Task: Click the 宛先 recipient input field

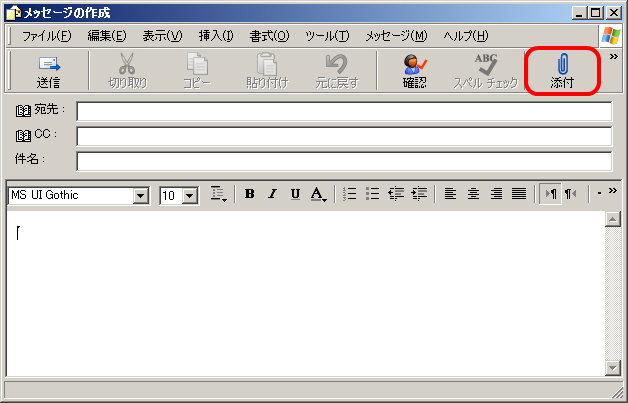Action: tap(344, 111)
